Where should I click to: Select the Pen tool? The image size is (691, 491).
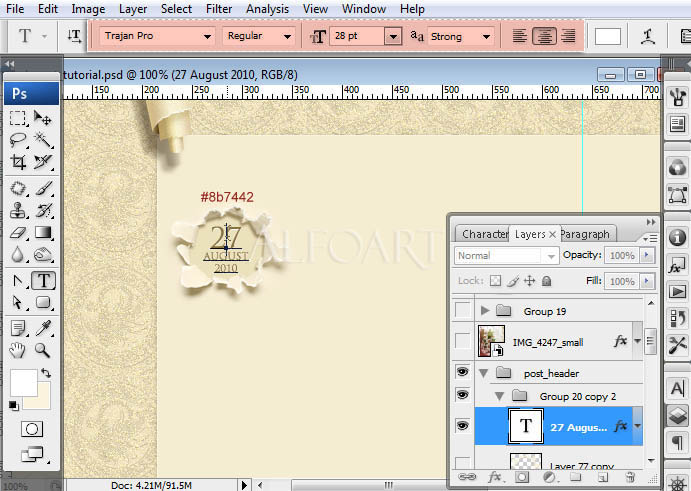tap(18, 281)
